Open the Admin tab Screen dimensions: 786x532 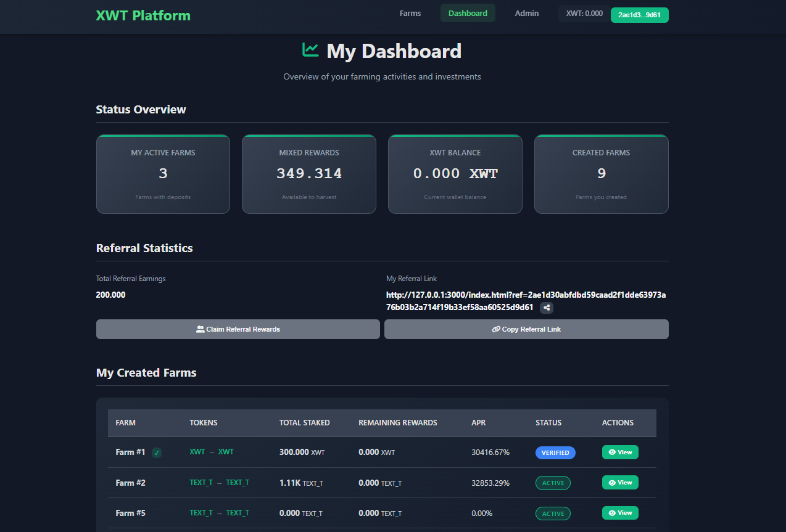point(526,13)
